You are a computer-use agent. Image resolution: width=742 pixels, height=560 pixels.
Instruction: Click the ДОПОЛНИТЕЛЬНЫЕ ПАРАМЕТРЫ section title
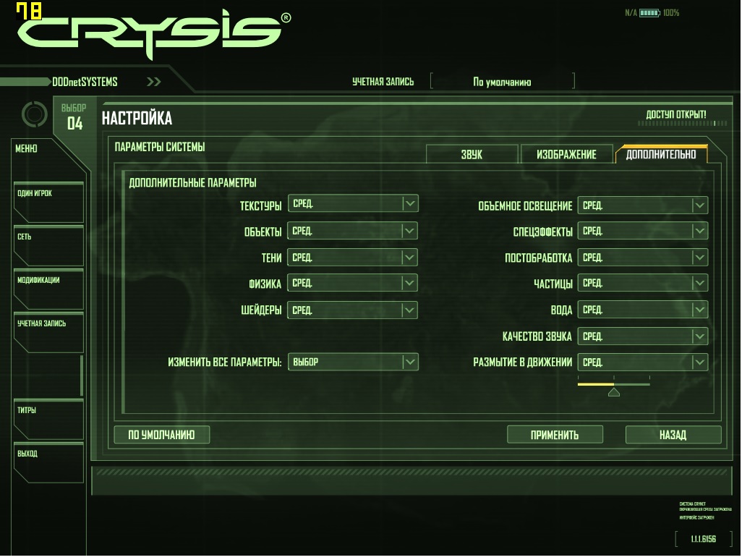coord(192,183)
